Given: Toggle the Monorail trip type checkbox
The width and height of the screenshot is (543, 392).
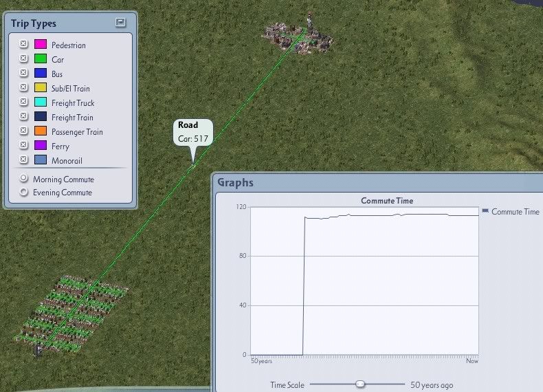Looking at the screenshot, I should pyautogui.click(x=23, y=160).
